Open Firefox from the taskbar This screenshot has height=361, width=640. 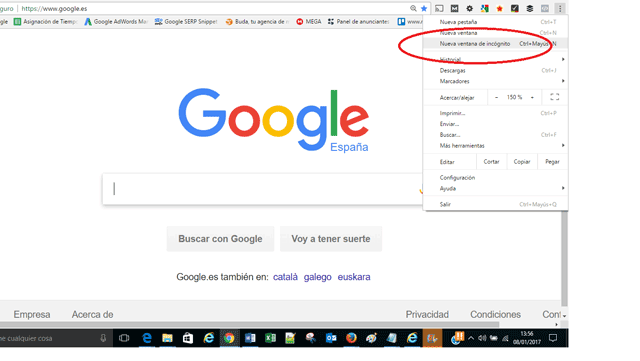pyautogui.click(x=351, y=338)
